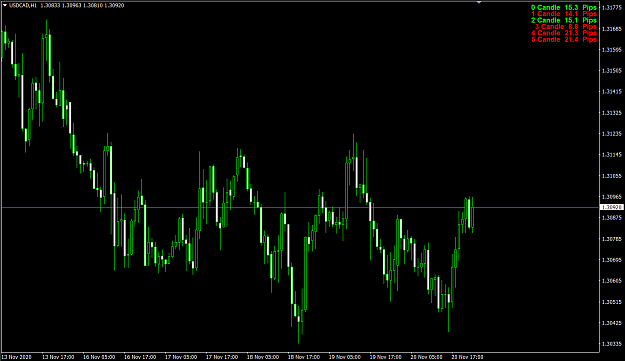Click the '13 Nov 2020' time axis label

(16, 357)
